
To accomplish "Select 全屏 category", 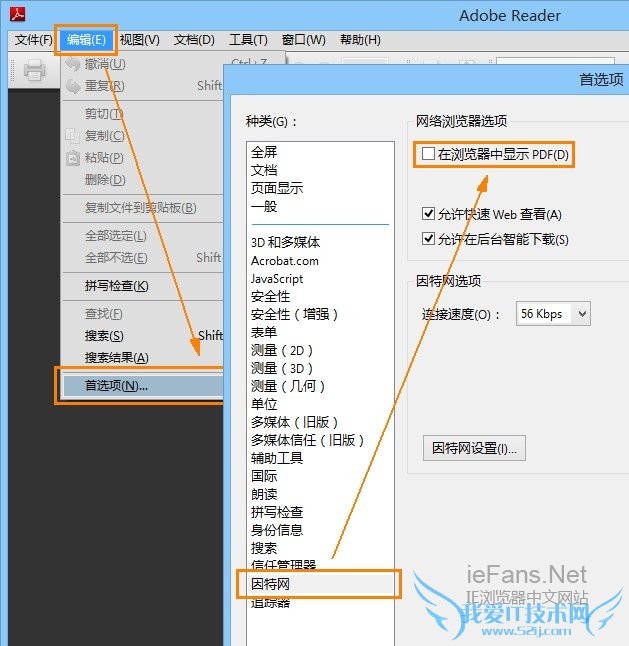I will (264, 152).
